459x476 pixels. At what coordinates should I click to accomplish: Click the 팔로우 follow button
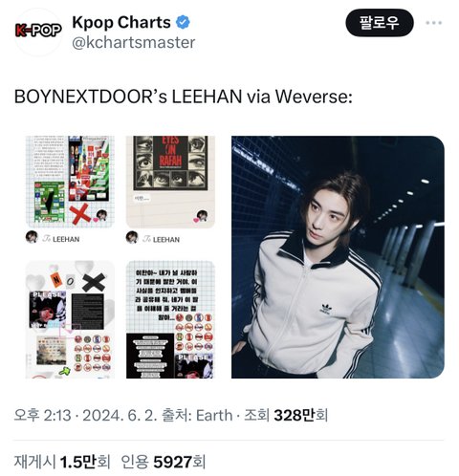380,23
